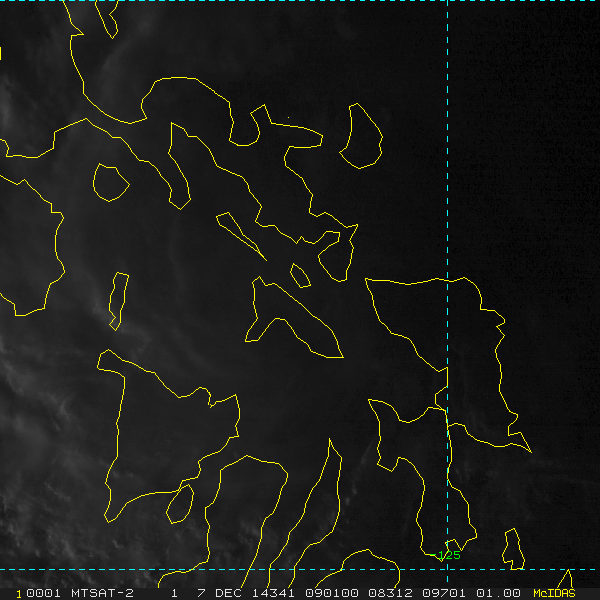
Task: Click the 09701 coordinate value
Action: coord(444,593)
